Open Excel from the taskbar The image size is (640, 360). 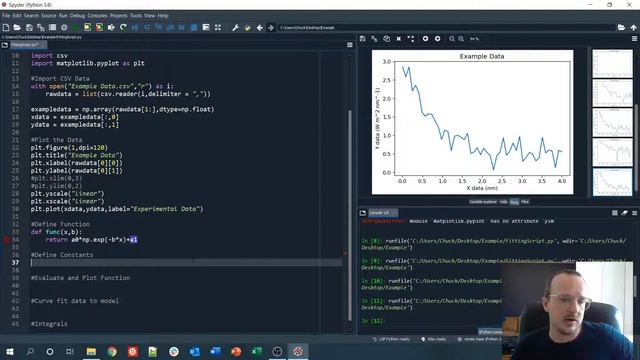click(256, 351)
